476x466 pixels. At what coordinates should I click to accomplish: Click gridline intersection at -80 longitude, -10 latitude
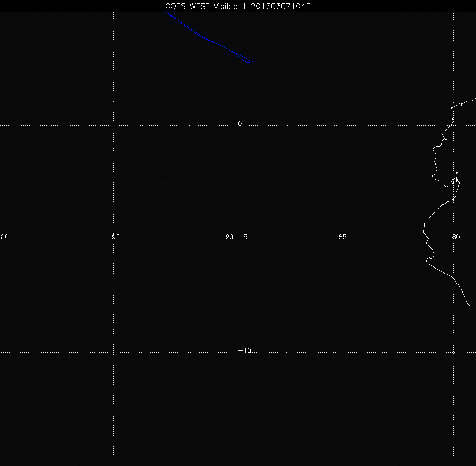pos(453,353)
